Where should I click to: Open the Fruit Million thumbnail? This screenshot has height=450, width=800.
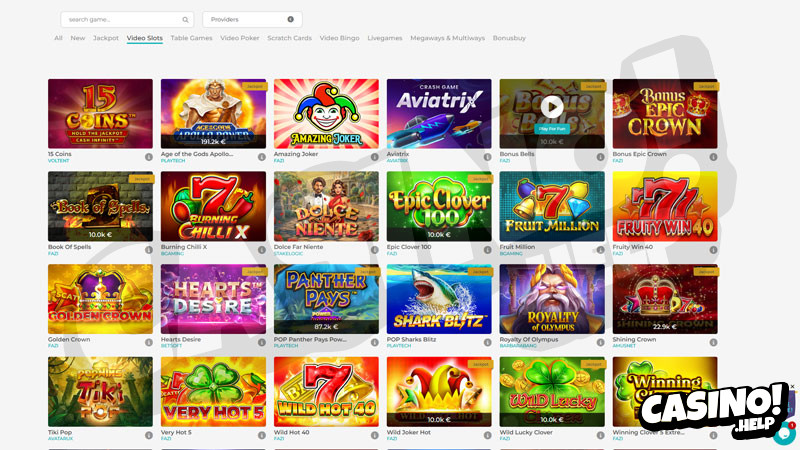pos(552,206)
